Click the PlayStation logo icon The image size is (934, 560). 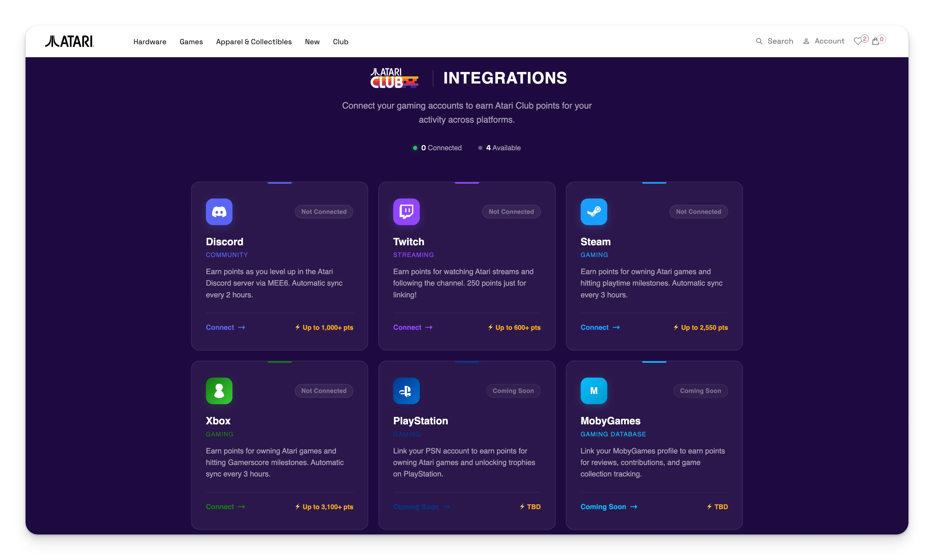pos(406,391)
